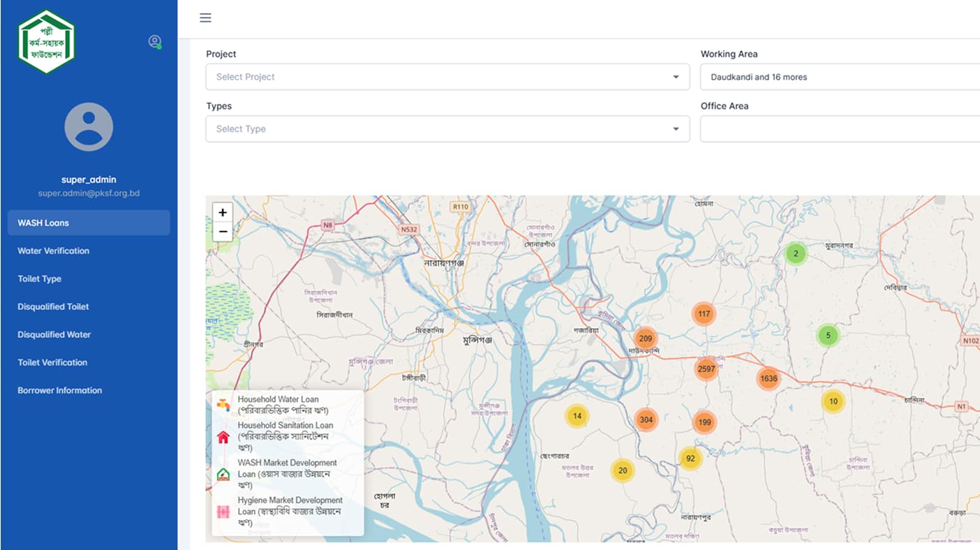Open the Borrower Information page
This screenshot has width=980, height=550.
[x=59, y=390]
